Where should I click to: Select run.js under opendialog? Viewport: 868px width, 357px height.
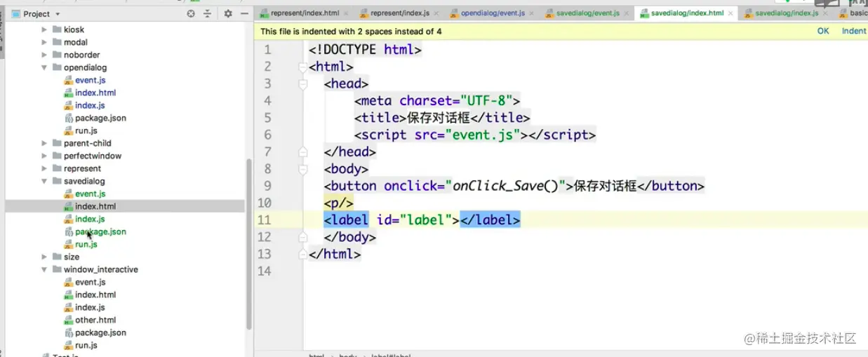coord(86,130)
